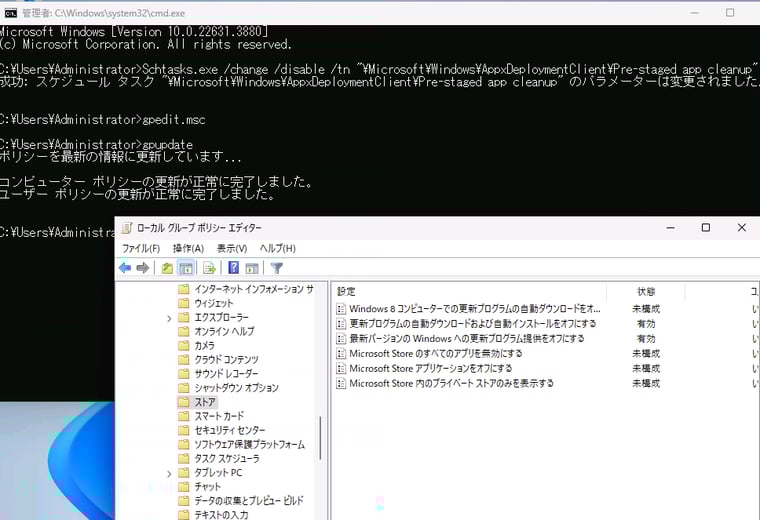The width and height of the screenshot is (760, 520).
Task: Click icon of 更新プログラムの自動ダウンロード policy
Action: pyautogui.click(x=341, y=324)
